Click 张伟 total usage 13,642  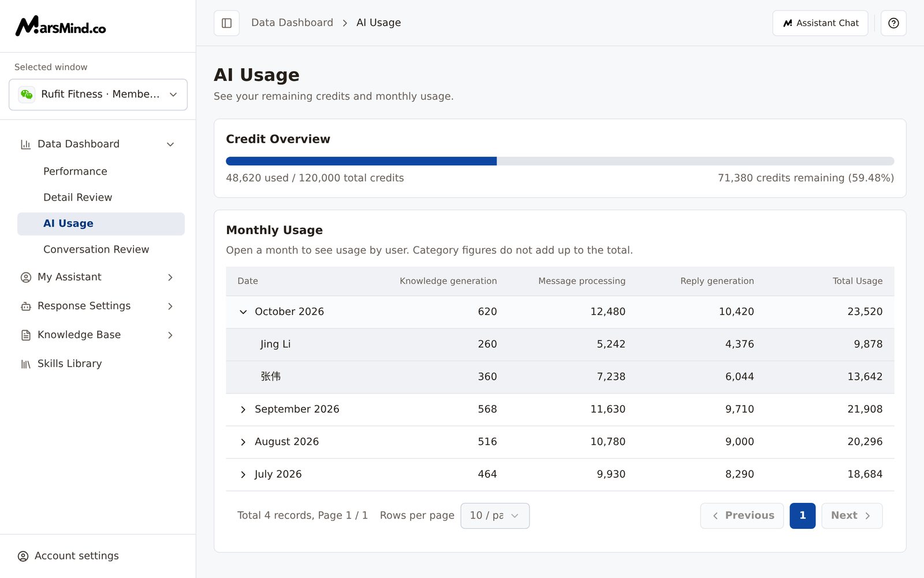(x=865, y=376)
